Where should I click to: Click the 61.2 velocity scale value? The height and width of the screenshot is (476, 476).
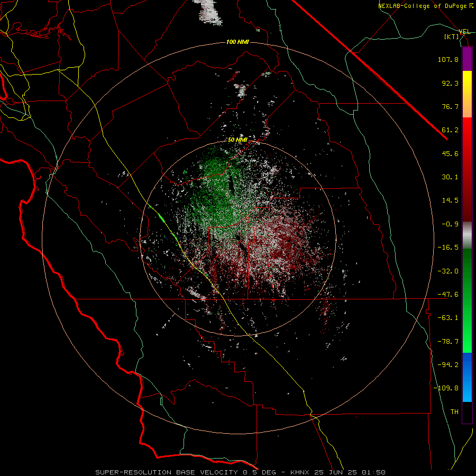click(x=450, y=130)
